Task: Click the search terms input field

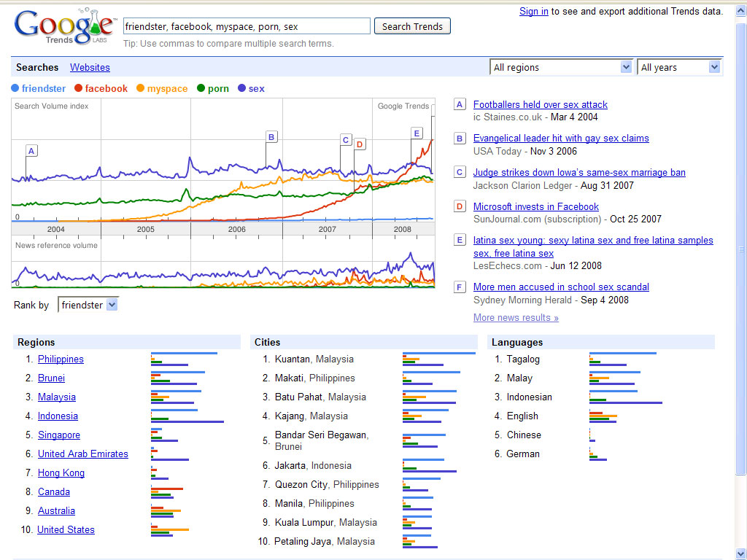Action: (x=247, y=26)
